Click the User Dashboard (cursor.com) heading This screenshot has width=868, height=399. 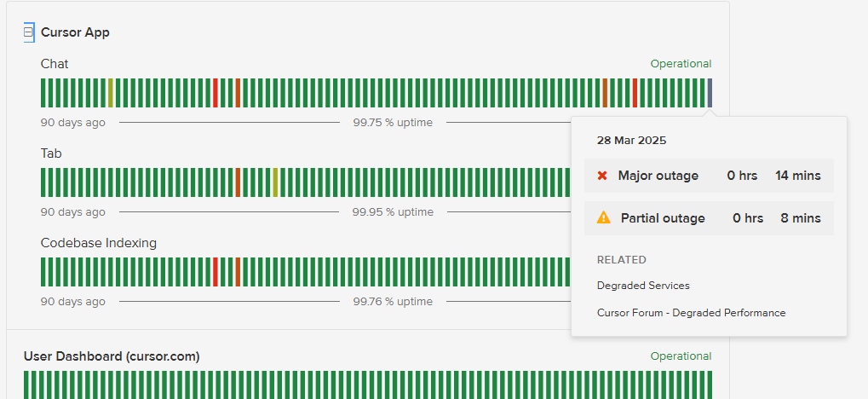(112, 356)
